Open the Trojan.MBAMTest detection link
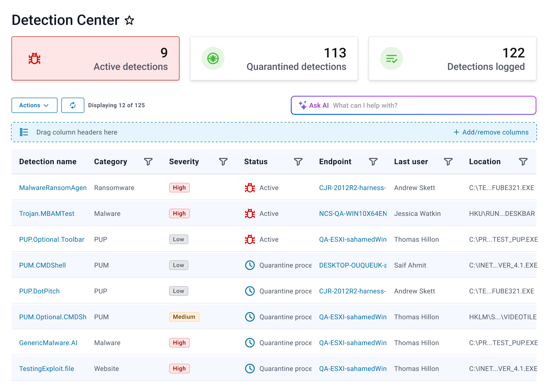This screenshot has height=392, width=548. coord(47,213)
